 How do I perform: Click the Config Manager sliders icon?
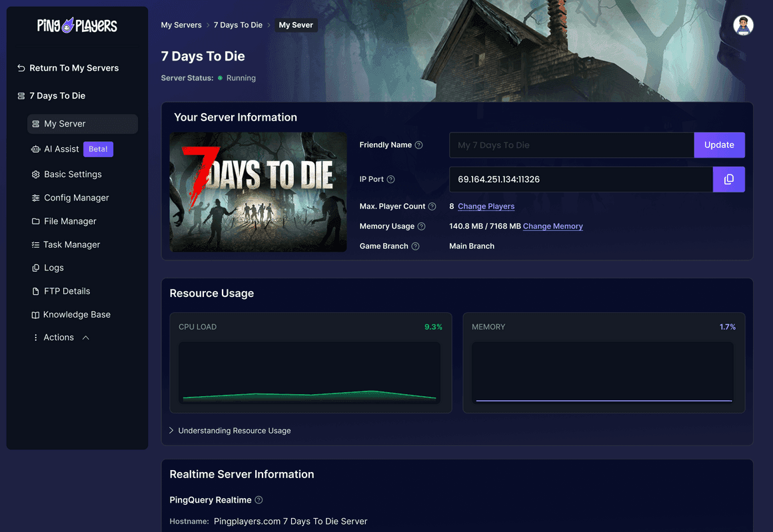[35, 198]
